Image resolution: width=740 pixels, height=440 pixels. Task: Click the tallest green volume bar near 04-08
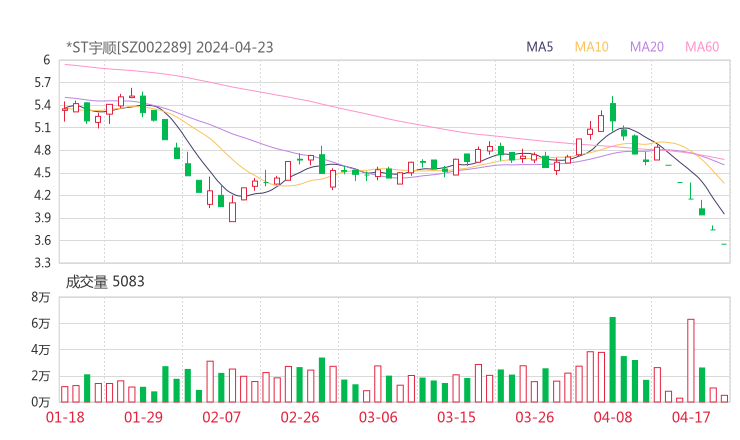tap(613, 360)
